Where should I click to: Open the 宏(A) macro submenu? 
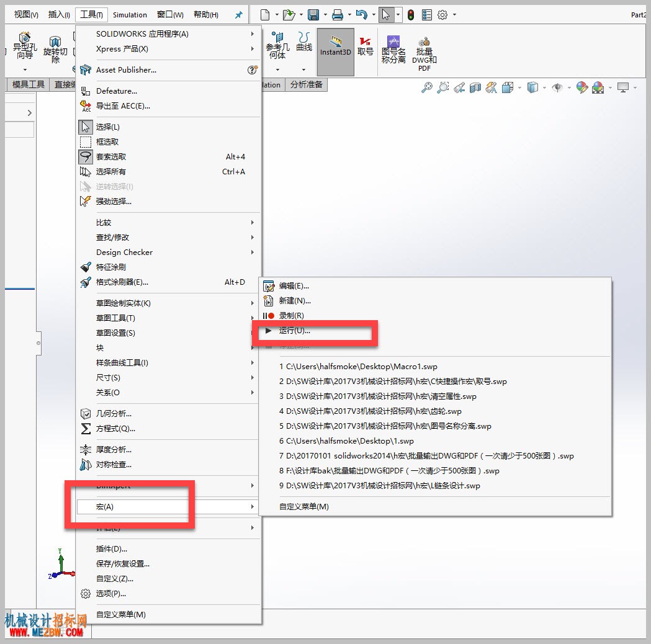[x=169, y=507]
